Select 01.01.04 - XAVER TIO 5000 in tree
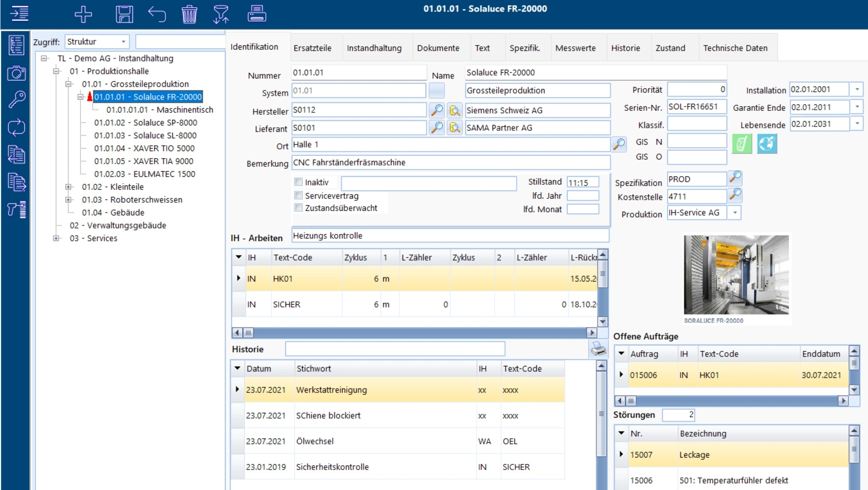 [x=144, y=148]
